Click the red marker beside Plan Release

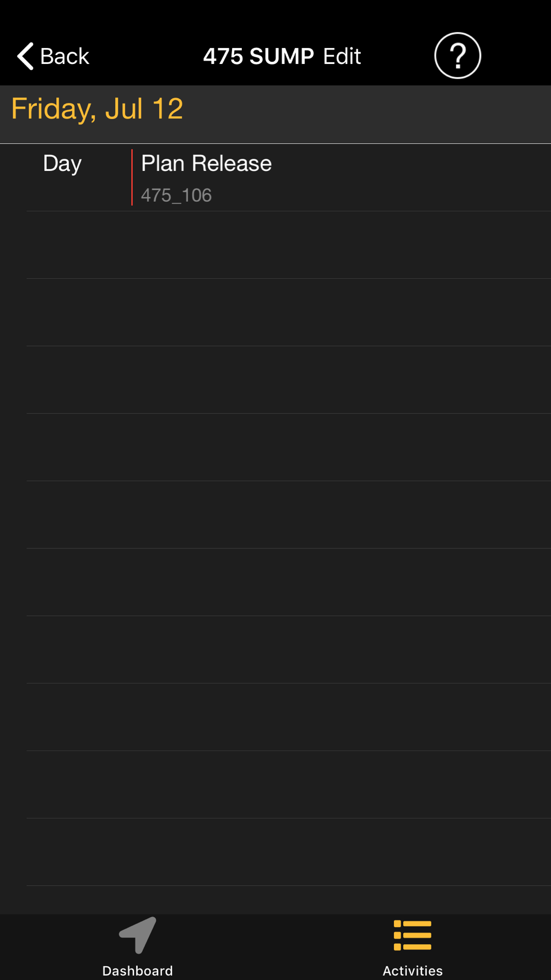(132, 177)
